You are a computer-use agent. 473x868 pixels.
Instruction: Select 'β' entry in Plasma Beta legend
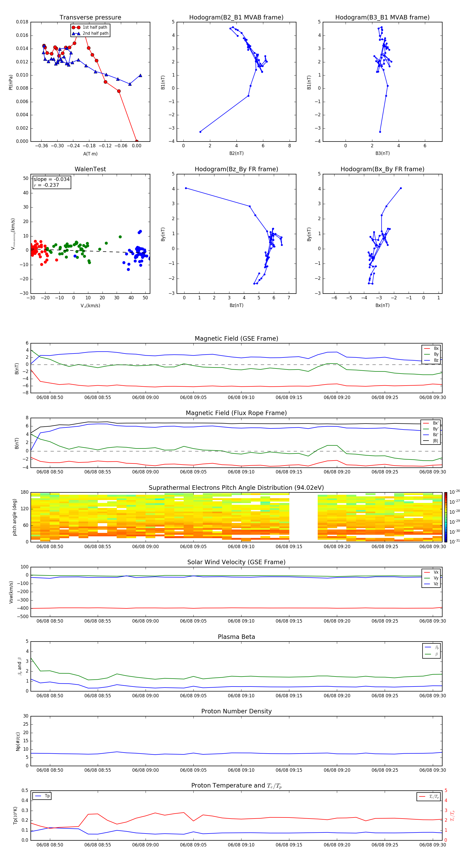tap(431, 654)
